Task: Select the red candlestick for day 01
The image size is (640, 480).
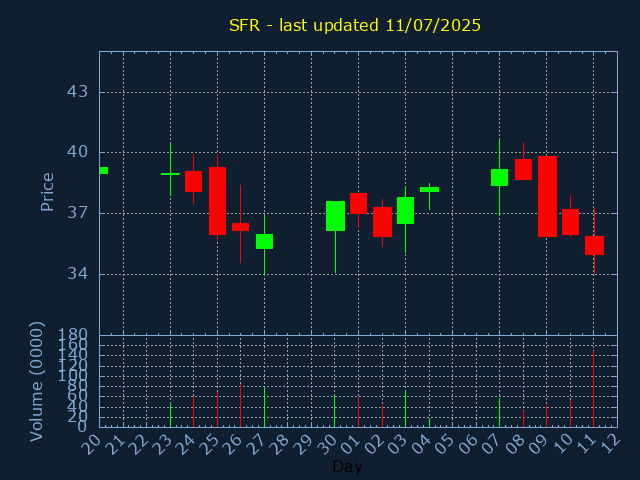Action: tap(358, 203)
